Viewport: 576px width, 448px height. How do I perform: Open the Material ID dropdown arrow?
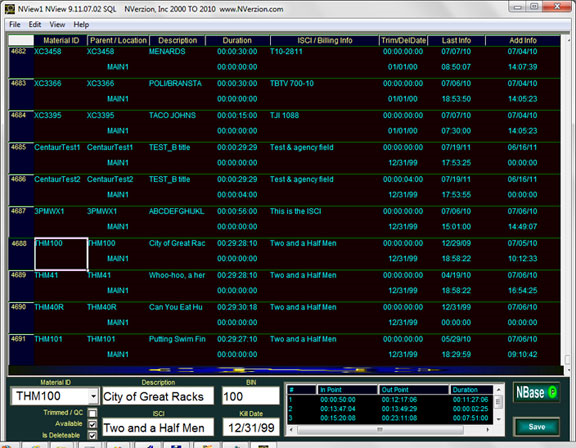[x=94, y=396]
